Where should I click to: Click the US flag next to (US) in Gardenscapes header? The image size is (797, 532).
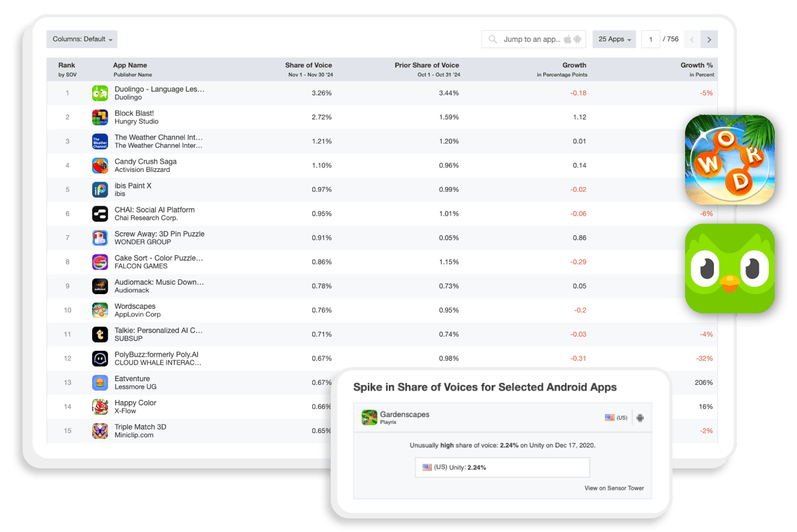pos(610,418)
